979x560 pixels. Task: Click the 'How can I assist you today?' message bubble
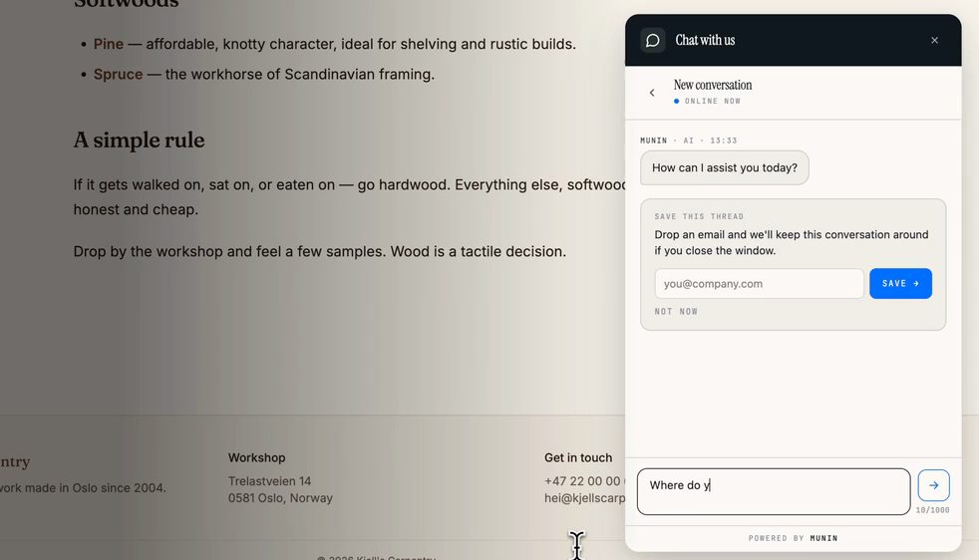[x=724, y=167]
